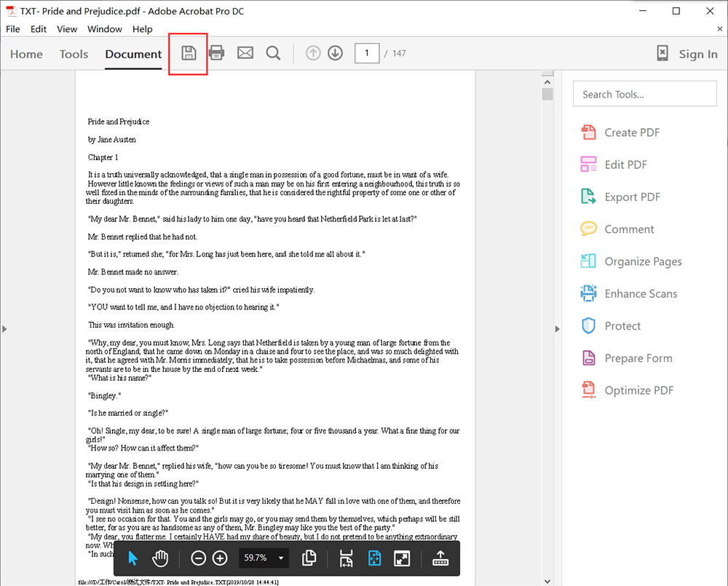Click the zoom out minus button
728x586 pixels.
pyautogui.click(x=198, y=558)
